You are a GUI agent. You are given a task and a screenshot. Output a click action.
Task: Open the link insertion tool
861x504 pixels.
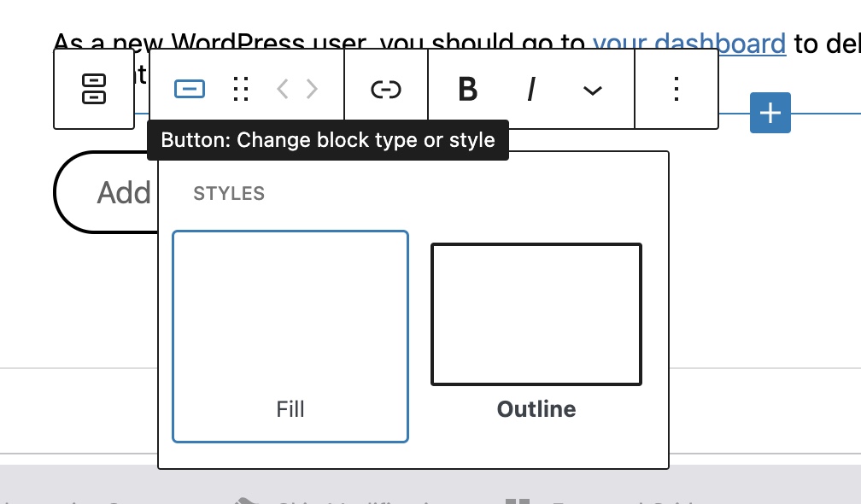pos(386,89)
